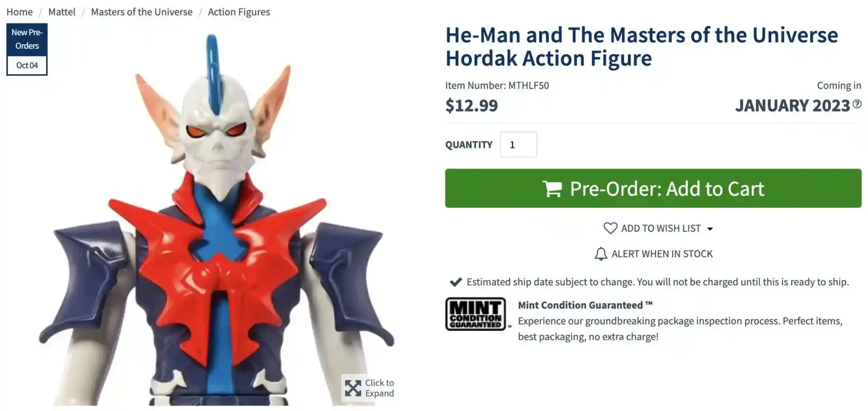The width and height of the screenshot is (868, 411).
Task: Click the question mark help icon beside January 2023
Action: pyautogui.click(x=857, y=104)
